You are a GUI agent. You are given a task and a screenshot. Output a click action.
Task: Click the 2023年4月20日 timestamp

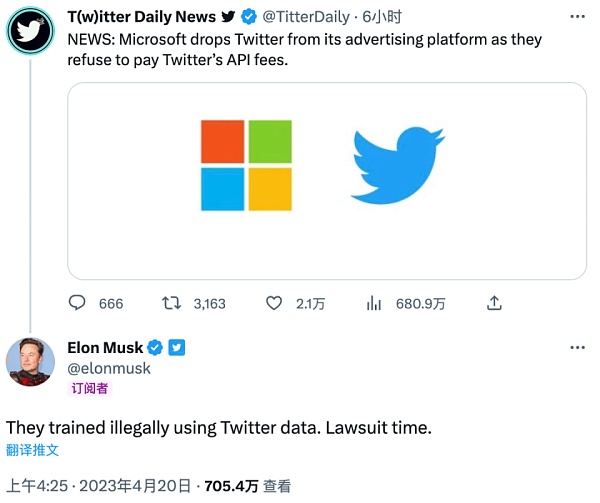point(135,486)
